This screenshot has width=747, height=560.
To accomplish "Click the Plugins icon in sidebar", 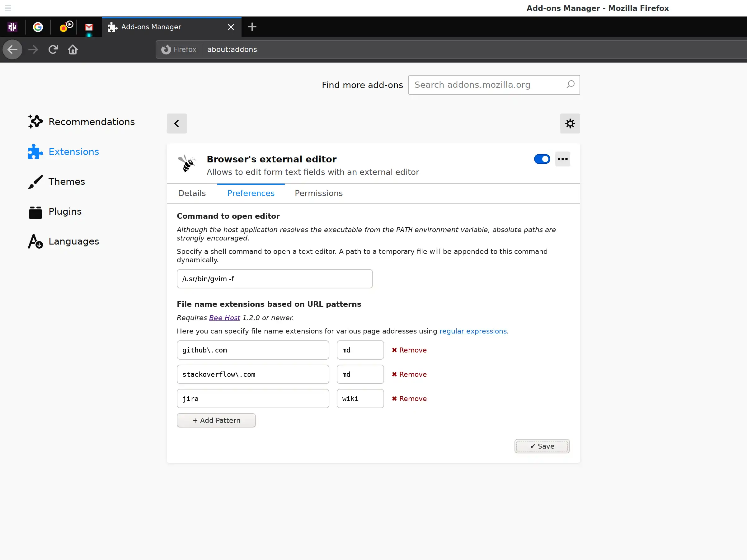I will click(35, 211).
